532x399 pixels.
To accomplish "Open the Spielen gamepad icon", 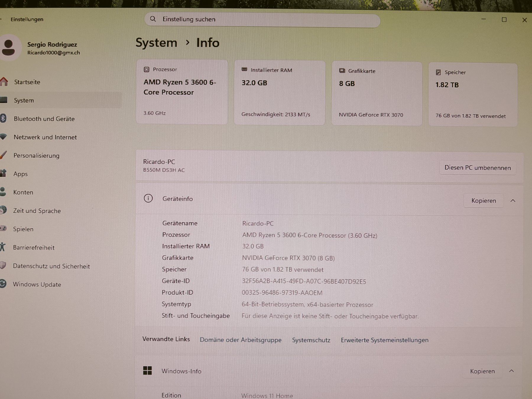I will (x=3, y=228).
